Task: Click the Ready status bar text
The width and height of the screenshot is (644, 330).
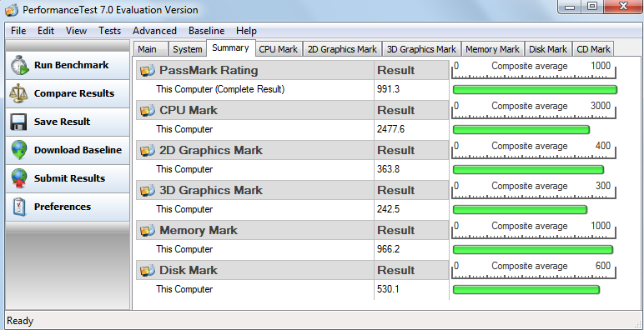Action: click(x=21, y=321)
